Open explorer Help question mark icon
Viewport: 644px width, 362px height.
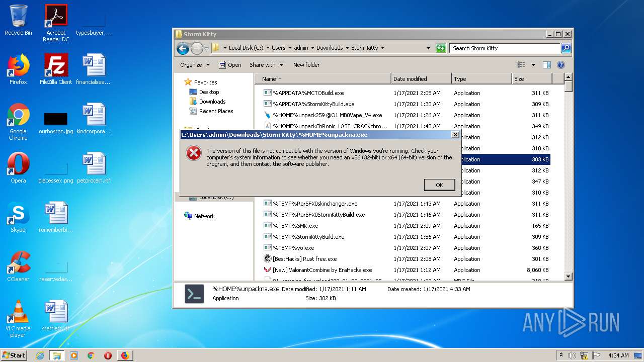(x=561, y=65)
